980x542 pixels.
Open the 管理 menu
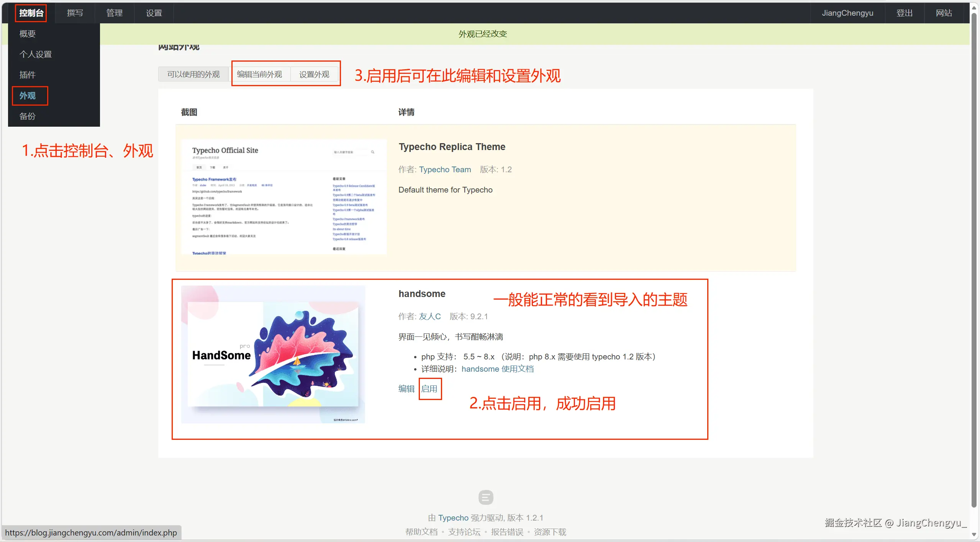point(114,13)
